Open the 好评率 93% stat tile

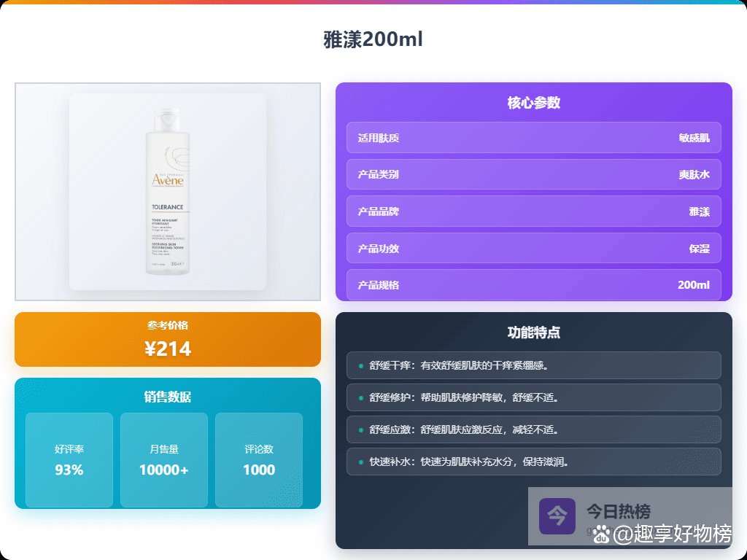click(x=69, y=460)
